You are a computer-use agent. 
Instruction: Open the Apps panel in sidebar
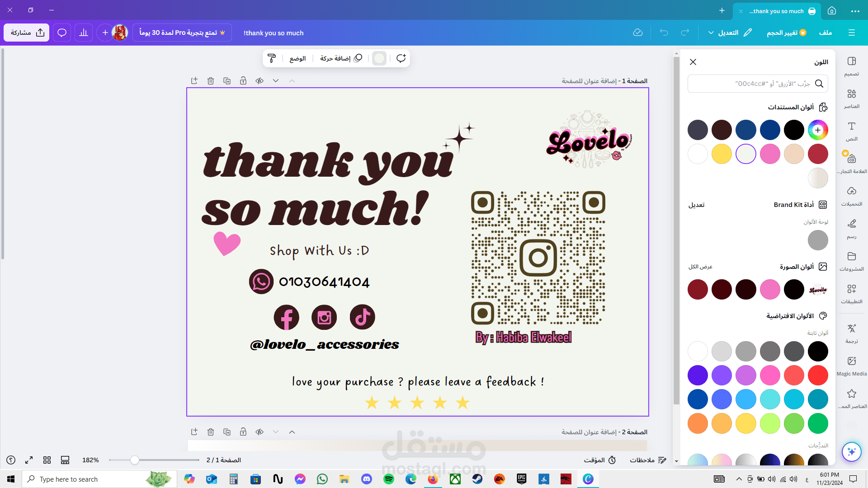click(x=852, y=294)
